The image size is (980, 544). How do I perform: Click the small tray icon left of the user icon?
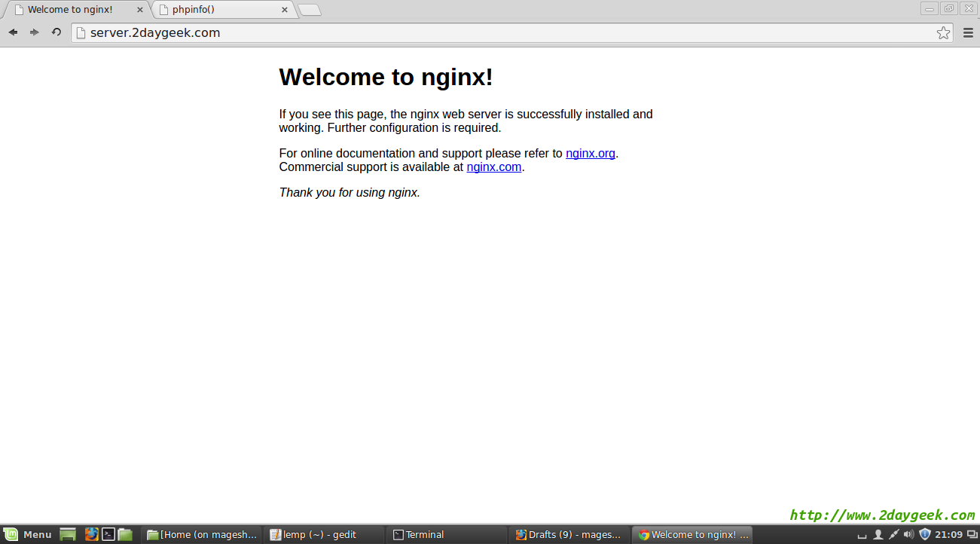click(x=862, y=536)
